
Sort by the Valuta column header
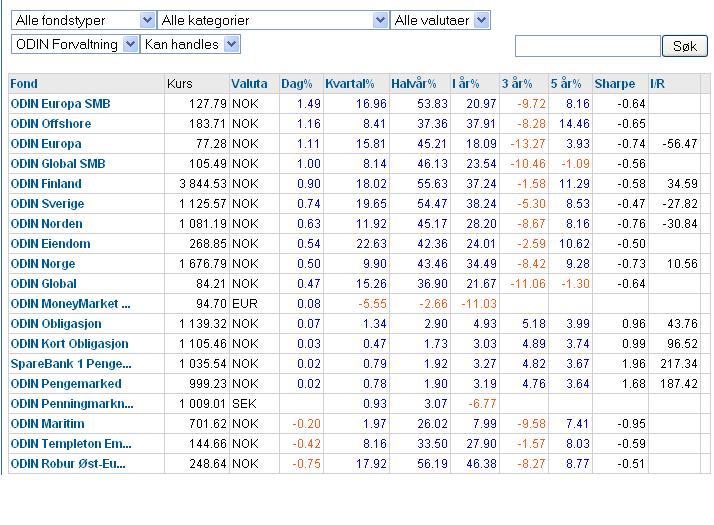[249, 84]
